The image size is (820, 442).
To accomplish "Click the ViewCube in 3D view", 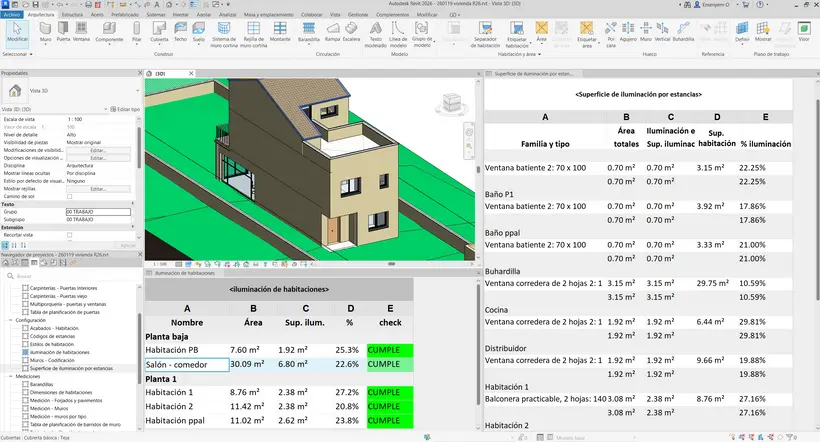I will 451,103.
